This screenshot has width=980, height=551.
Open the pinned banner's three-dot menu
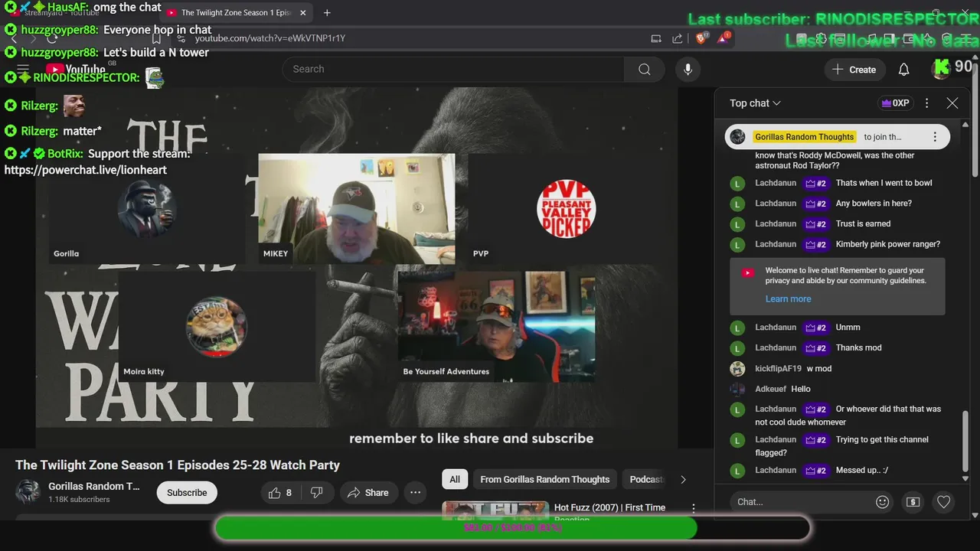click(x=934, y=137)
